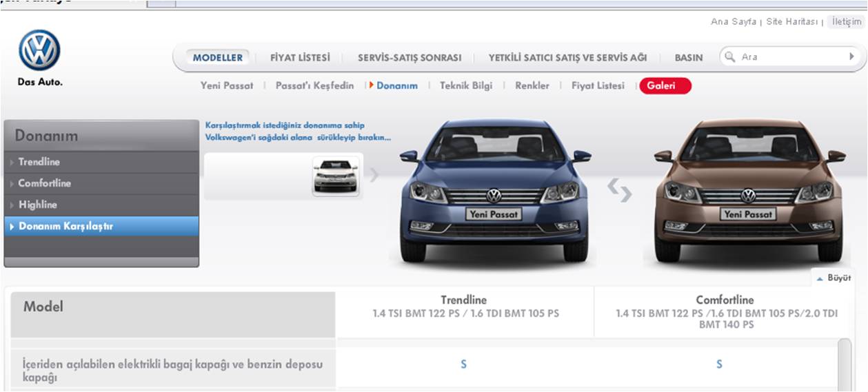Click the search magnifier icon
868x392 pixels.
730,57
